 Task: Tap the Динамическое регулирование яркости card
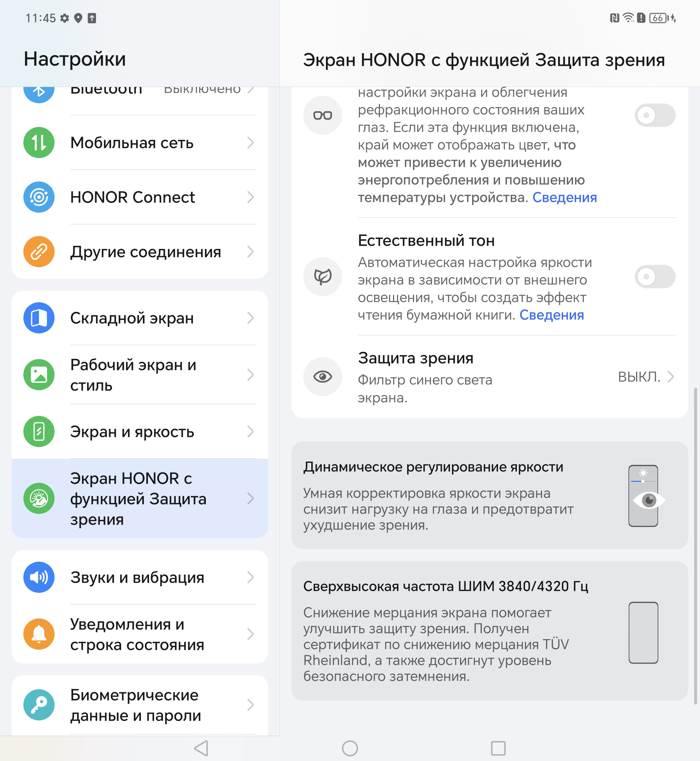pos(490,495)
